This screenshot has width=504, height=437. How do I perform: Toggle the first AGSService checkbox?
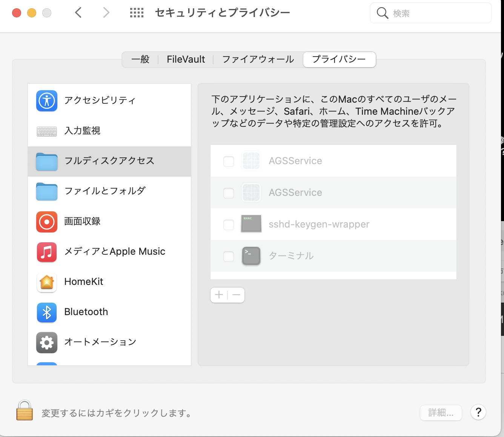point(229,162)
